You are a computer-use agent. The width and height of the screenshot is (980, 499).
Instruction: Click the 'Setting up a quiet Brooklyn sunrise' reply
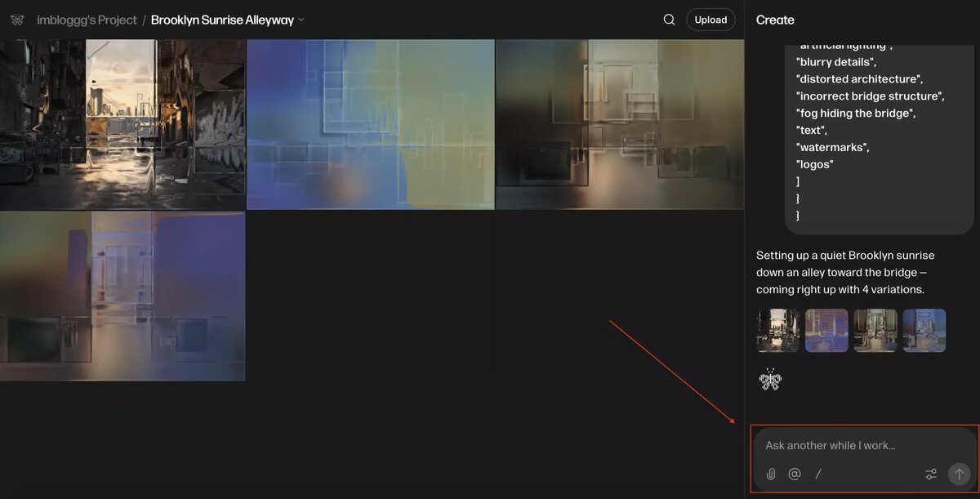point(845,272)
